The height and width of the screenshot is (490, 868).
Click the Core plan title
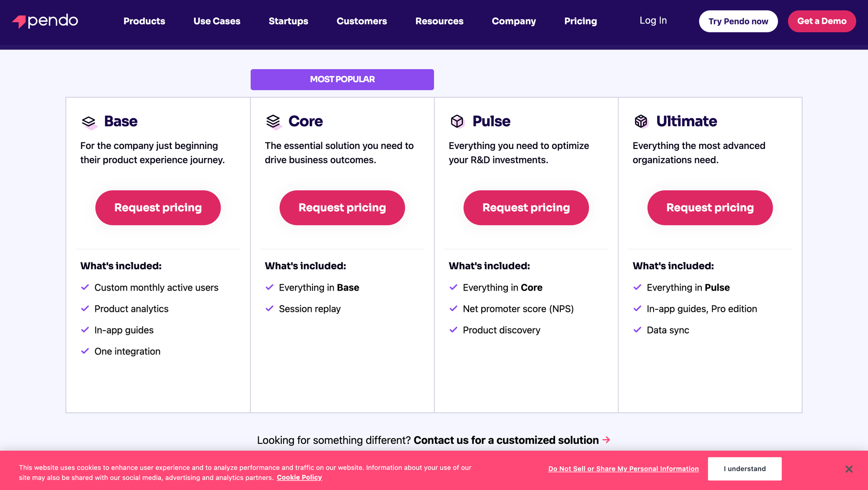click(x=306, y=121)
